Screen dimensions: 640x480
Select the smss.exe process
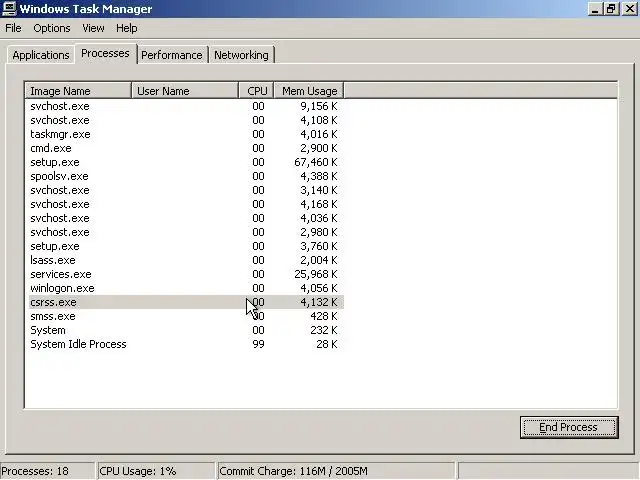point(186,316)
